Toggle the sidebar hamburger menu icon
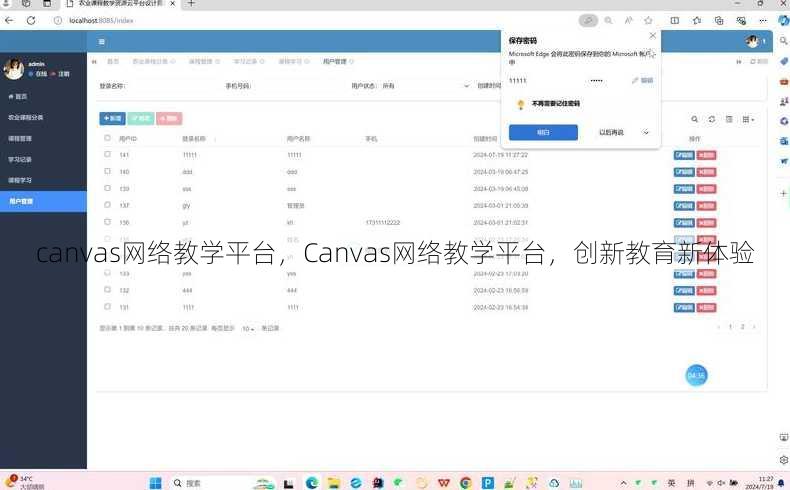790x490 pixels. pos(102,42)
